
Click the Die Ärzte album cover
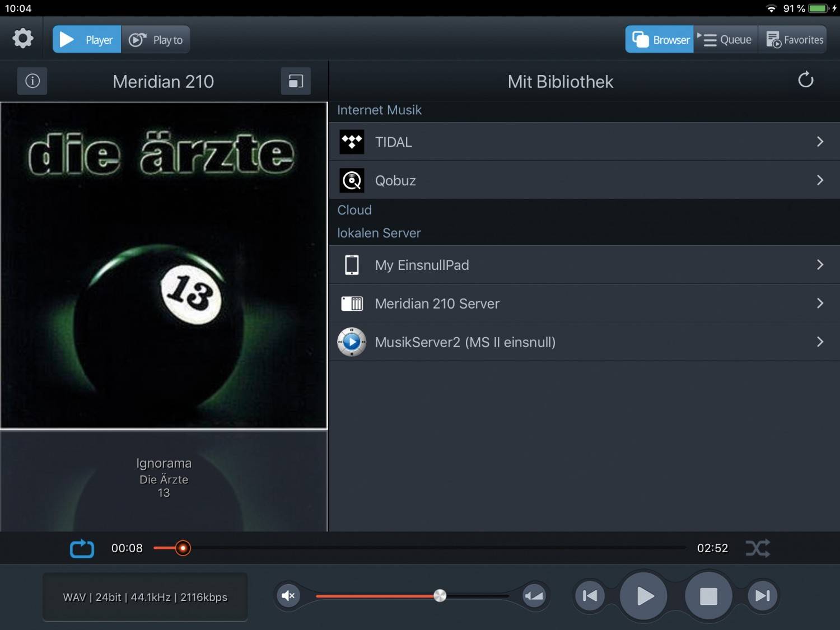pyautogui.click(x=164, y=265)
